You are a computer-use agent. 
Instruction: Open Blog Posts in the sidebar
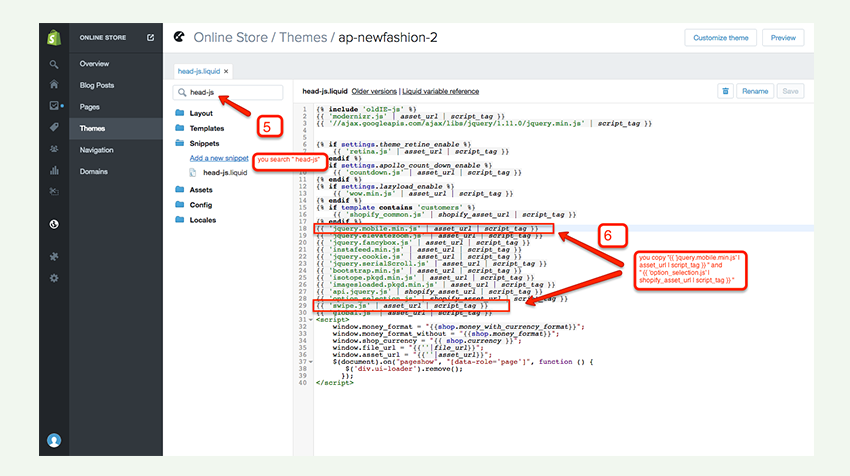click(x=97, y=85)
